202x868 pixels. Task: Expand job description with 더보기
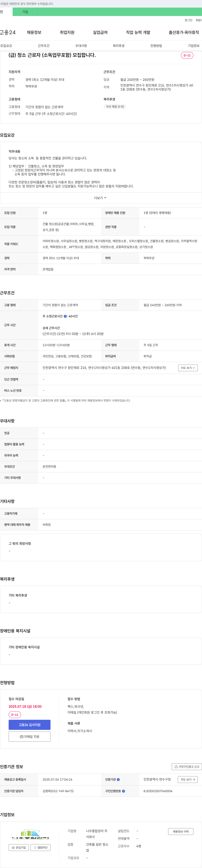tap(100, 198)
